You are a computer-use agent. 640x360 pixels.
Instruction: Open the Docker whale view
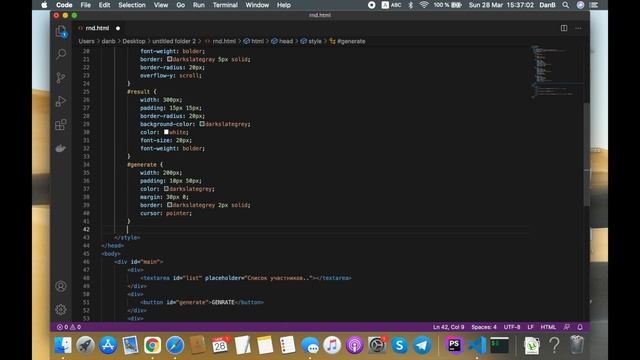click(61, 148)
